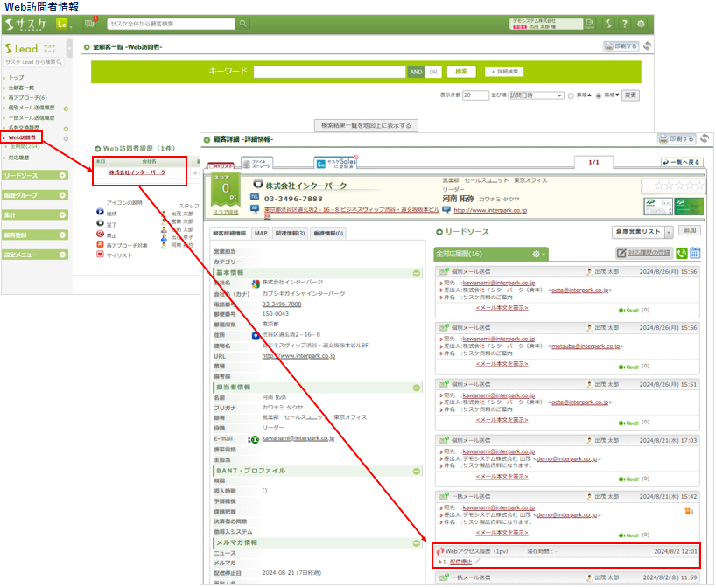Open the 株式会社インターパーク link in visitor history
Viewport: 716px width, 588px height.
coord(137,172)
